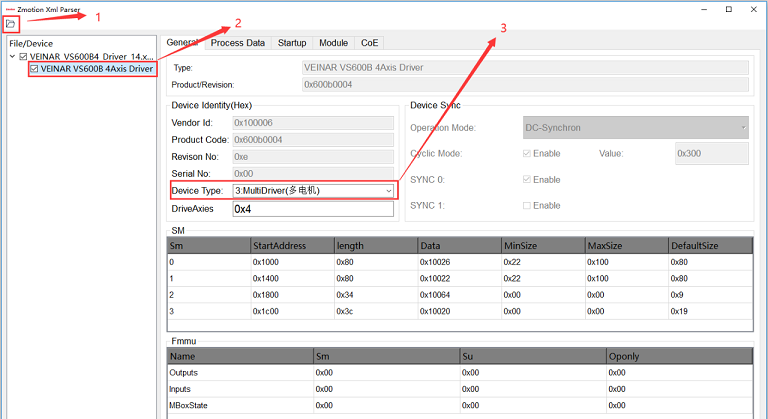Click the Product Code field

(313, 140)
